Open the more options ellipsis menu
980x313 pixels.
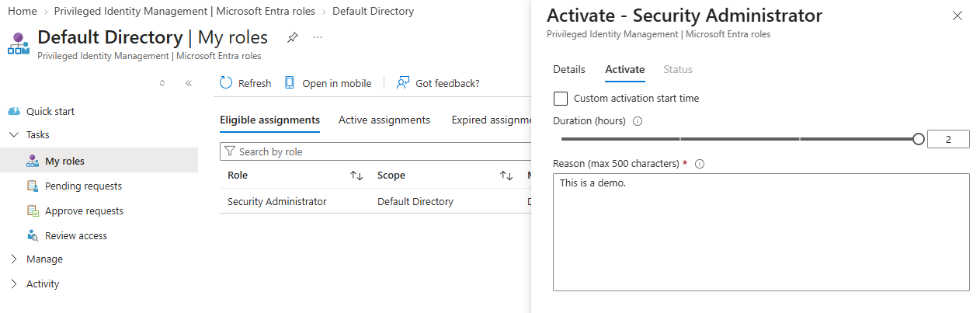[x=318, y=37]
